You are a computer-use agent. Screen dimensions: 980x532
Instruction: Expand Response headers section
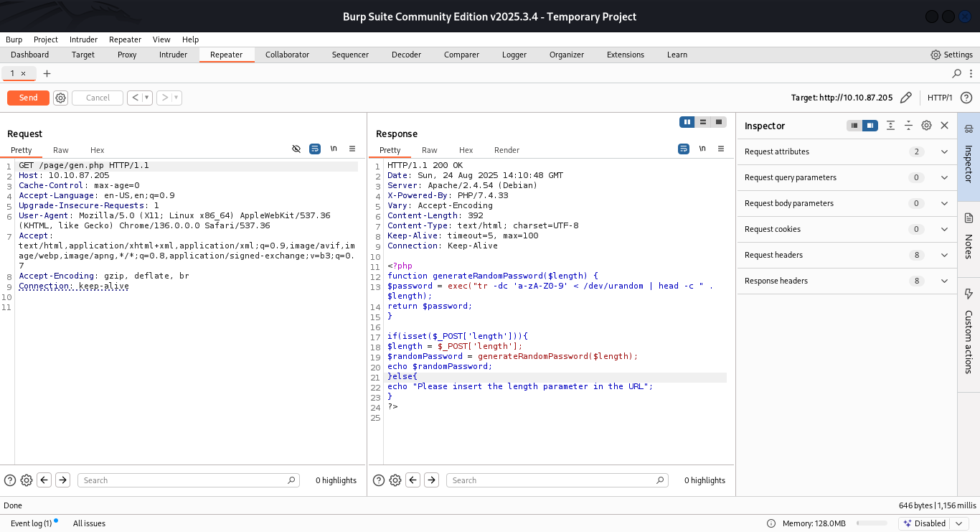944,281
